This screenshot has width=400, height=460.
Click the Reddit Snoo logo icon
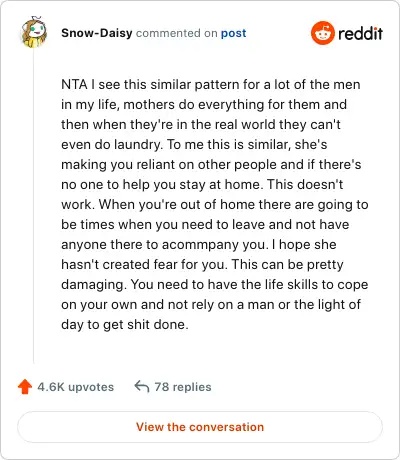[x=322, y=33]
